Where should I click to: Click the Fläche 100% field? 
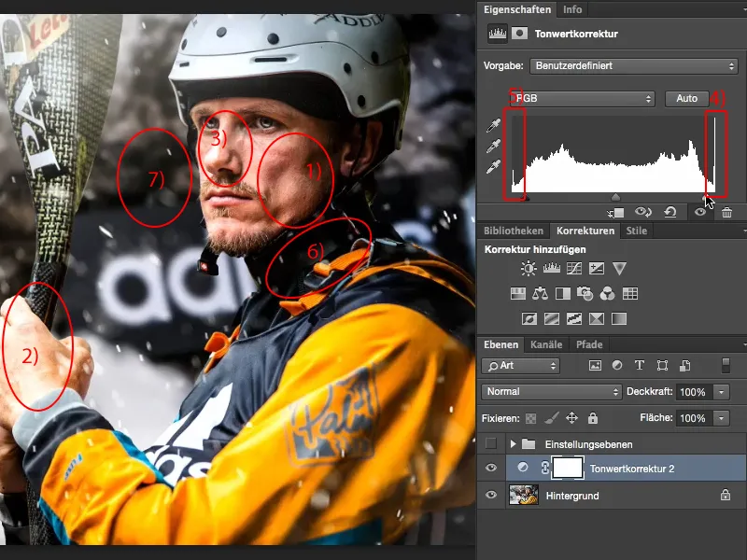(693, 418)
